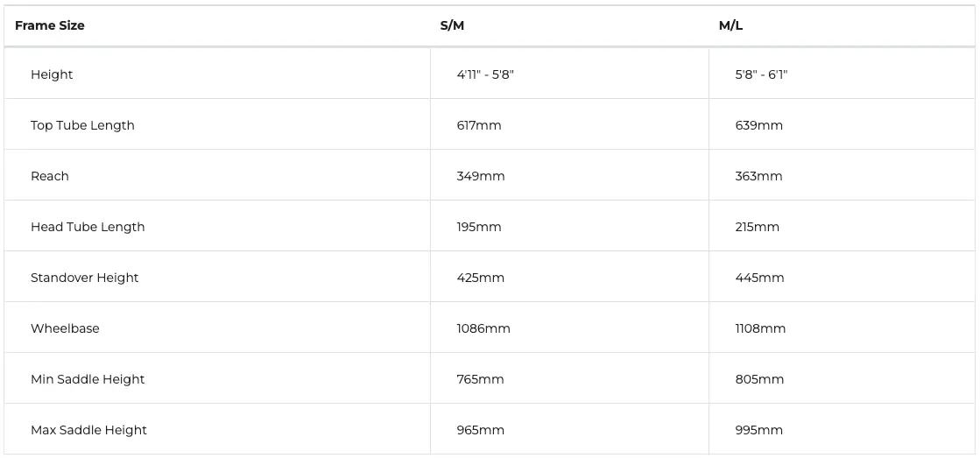Click the Head Tube Length label
The width and height of the screenshot is (980, 458).
point(88,227)
